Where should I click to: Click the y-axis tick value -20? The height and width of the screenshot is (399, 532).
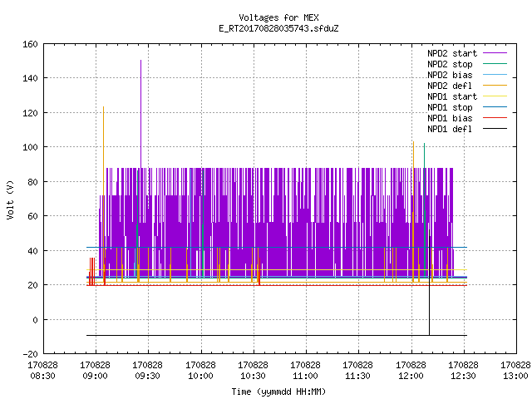coord(30,354)
